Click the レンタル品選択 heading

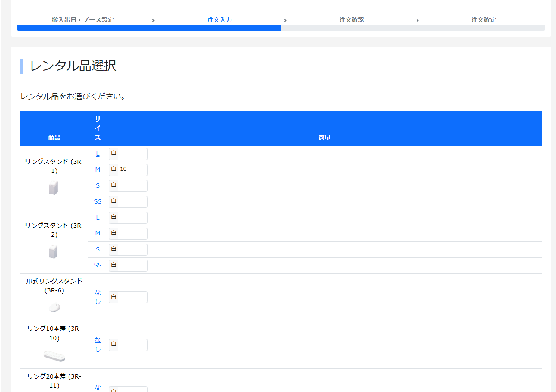73,66
